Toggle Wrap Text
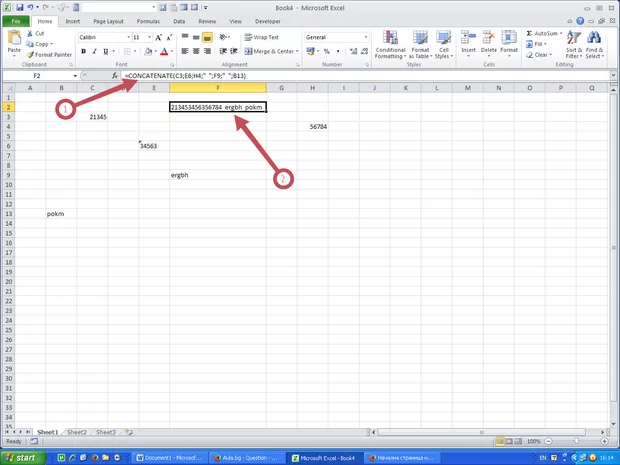Screen dimensions: 620x465 261,37
